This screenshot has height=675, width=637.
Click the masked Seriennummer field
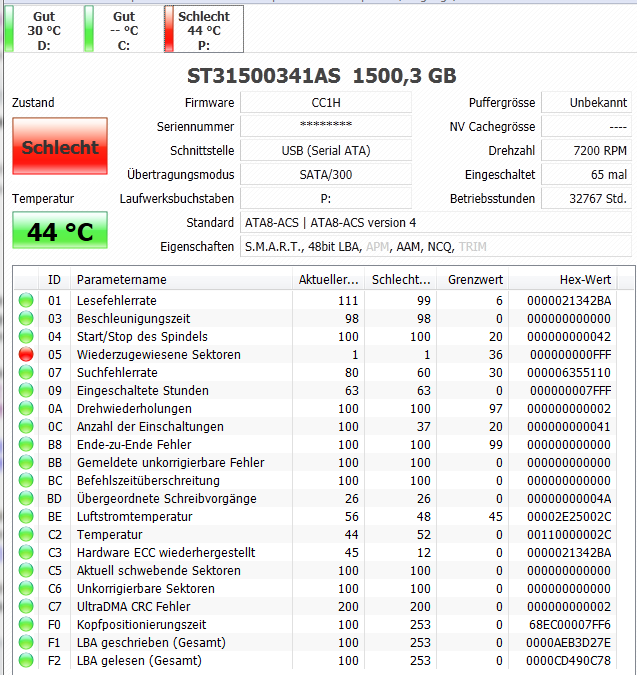click(326, 127)
